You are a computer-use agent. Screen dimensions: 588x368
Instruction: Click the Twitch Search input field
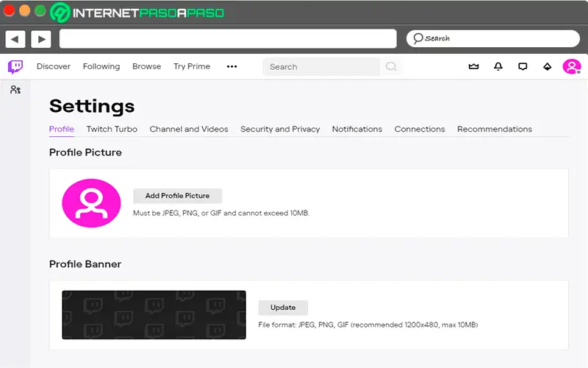320,67
